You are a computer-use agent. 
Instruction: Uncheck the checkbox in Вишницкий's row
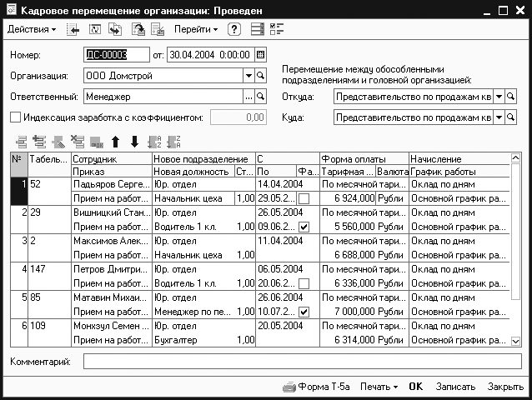pos(304,227)
